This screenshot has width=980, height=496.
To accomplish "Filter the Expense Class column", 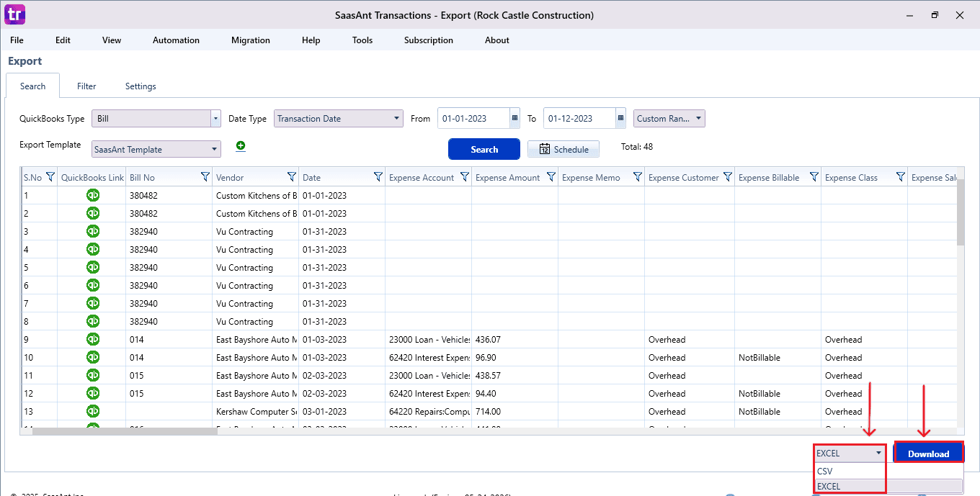I will [901, 177].
